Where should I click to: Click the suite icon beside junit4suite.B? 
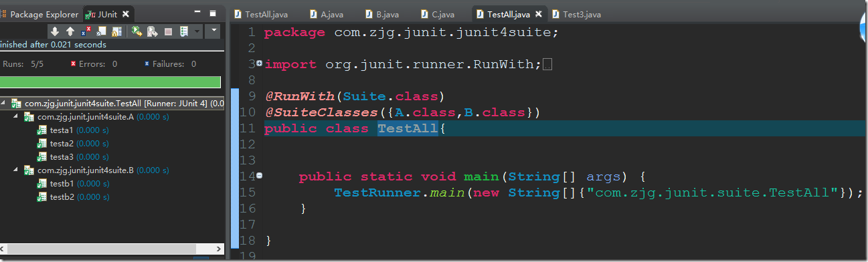pos(29,170)
